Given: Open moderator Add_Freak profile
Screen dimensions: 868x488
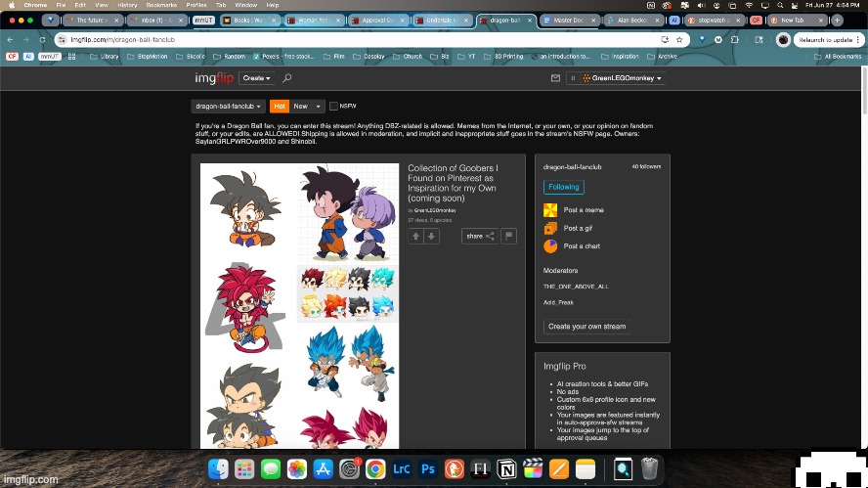Looking at the screenshot, I should [558, 302].
